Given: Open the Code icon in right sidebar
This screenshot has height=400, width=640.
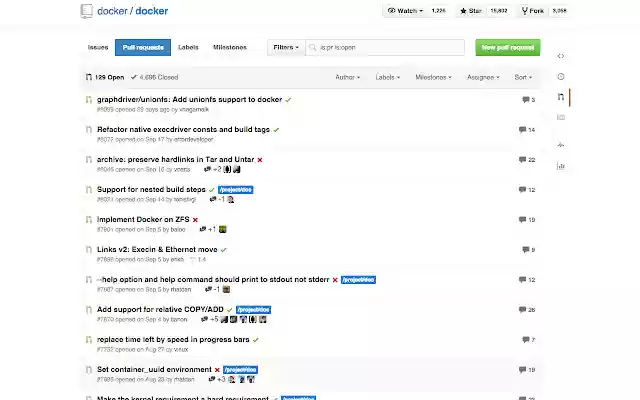Looking at the screenshot, I should pos(561,56).
